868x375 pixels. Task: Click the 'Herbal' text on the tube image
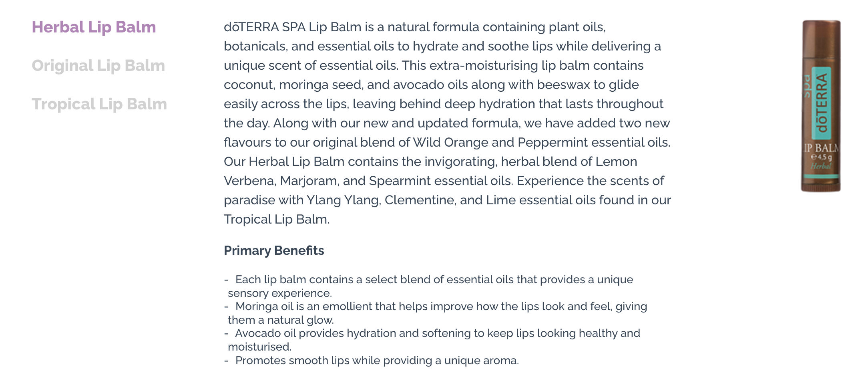tap(821, 166)
